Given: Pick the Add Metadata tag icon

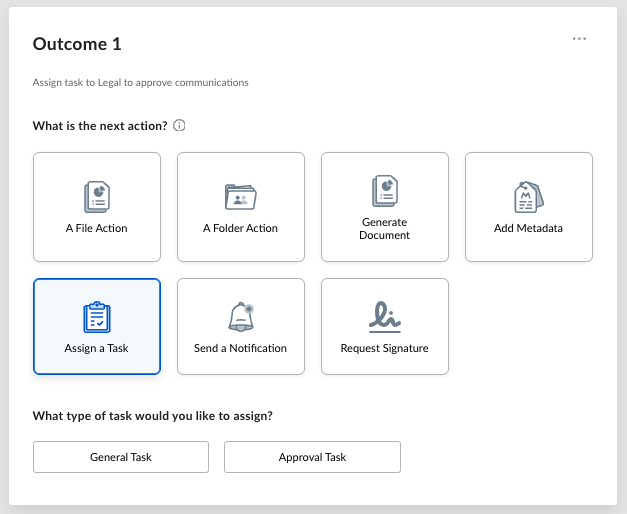Looking at the screenshot, I should point(528,197).
